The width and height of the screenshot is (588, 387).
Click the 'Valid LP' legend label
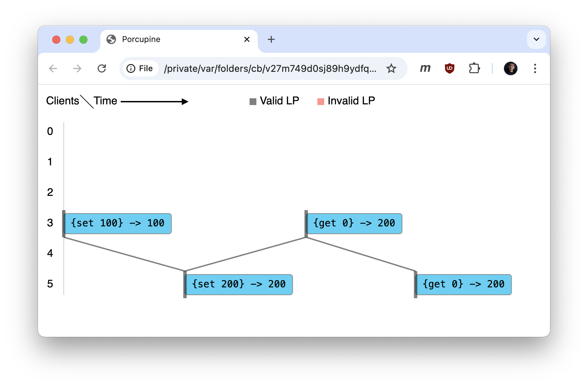click(279, 101)
